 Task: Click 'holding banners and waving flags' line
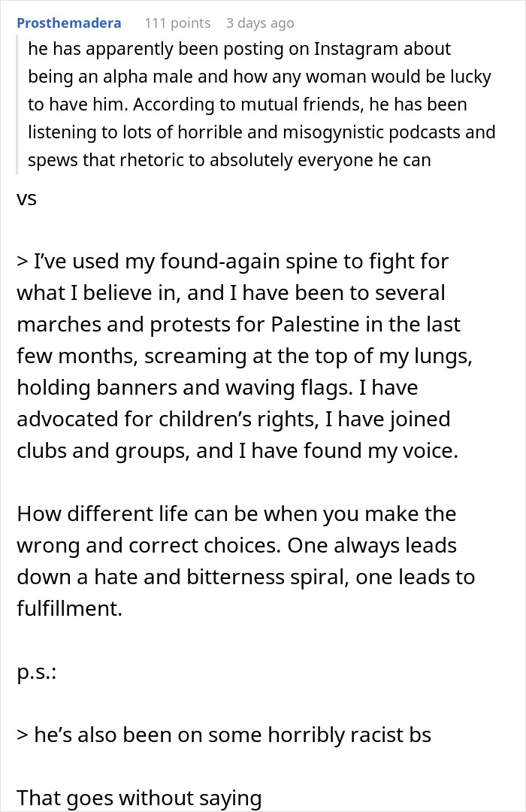[217, 387]
